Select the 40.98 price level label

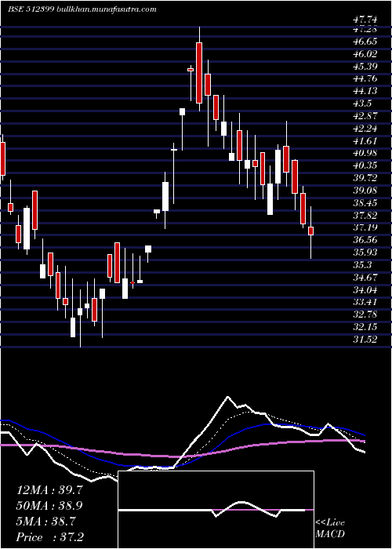[x=365, y=153]
